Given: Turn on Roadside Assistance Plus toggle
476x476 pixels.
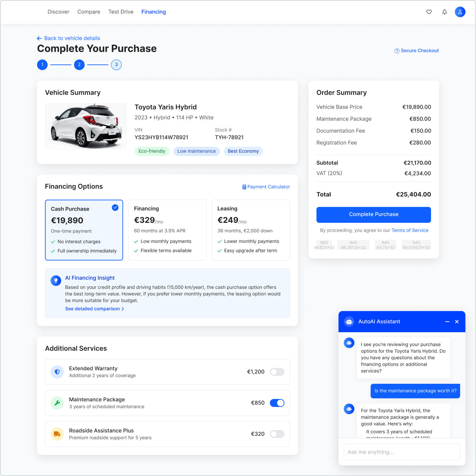Looking at the screenshot, I should (x=277, y=434).
